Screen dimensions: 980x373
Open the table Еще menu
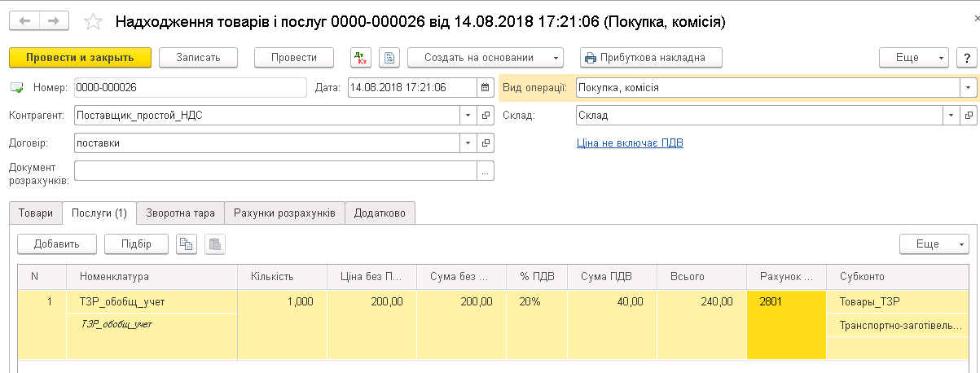pyautogui.click(x=934, y=244)
